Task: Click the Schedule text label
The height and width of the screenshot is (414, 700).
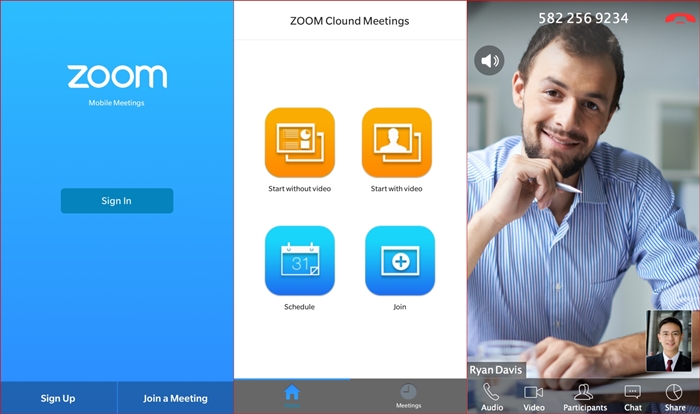Action: point(300,307)
